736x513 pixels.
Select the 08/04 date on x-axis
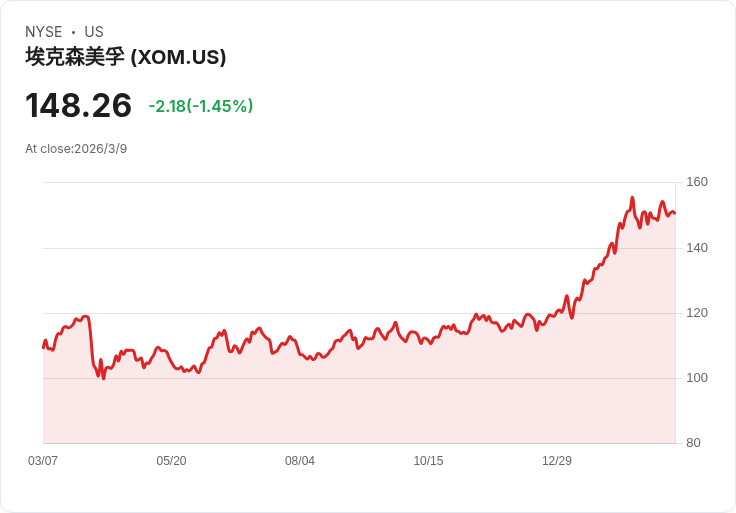300,460
